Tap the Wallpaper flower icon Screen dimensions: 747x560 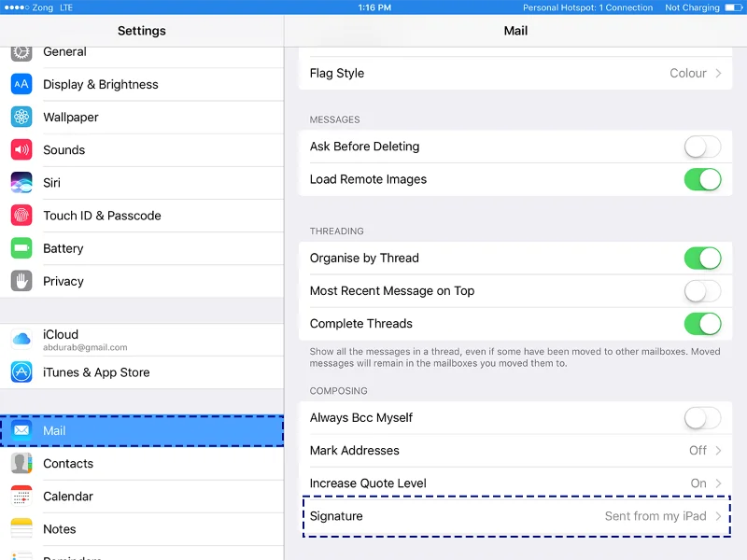21,118
